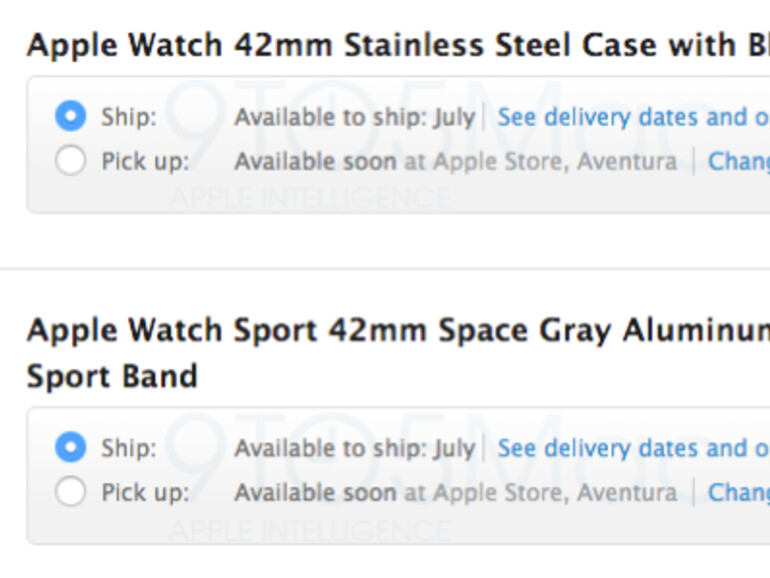
Task: Click 'Available to ship: July' for Stainless Steel watch
Action: click(x=354, y=117)
